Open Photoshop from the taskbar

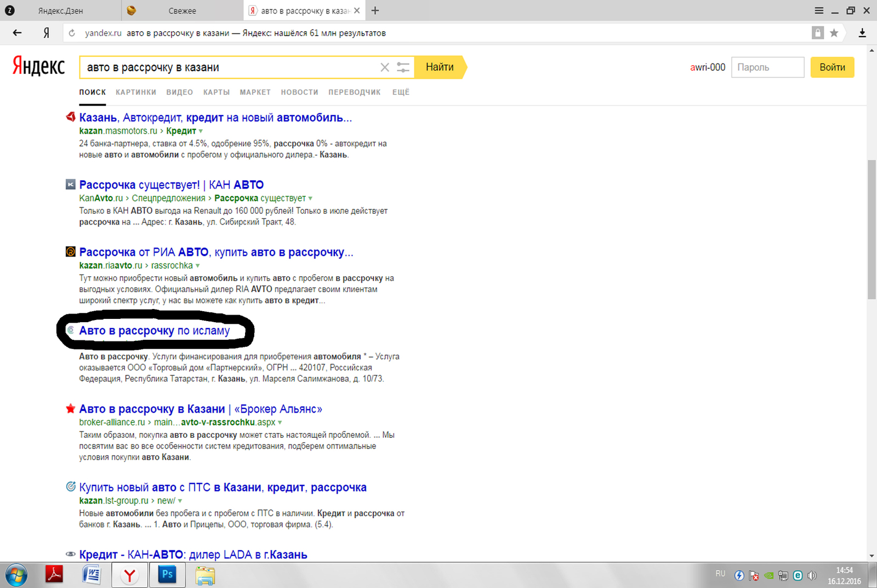(x=167, y=575)
